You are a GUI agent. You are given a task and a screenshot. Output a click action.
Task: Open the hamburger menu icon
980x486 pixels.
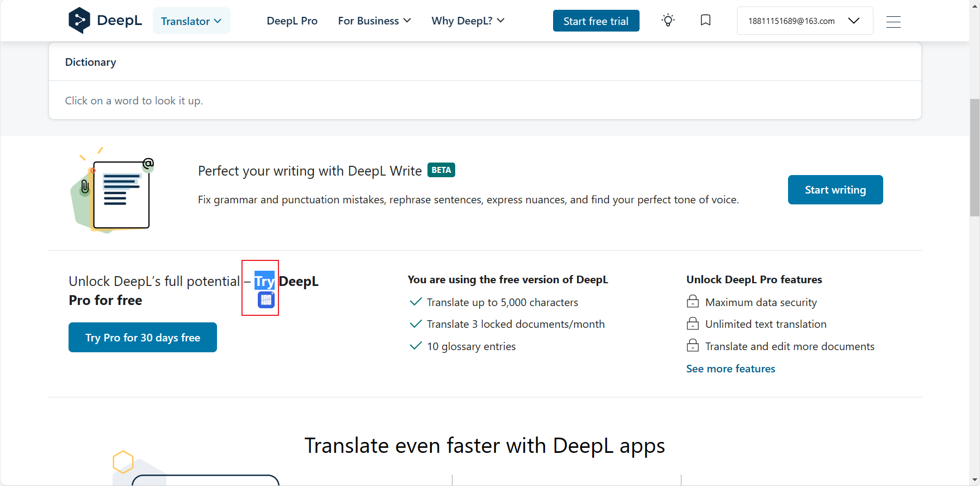[893, 22]
